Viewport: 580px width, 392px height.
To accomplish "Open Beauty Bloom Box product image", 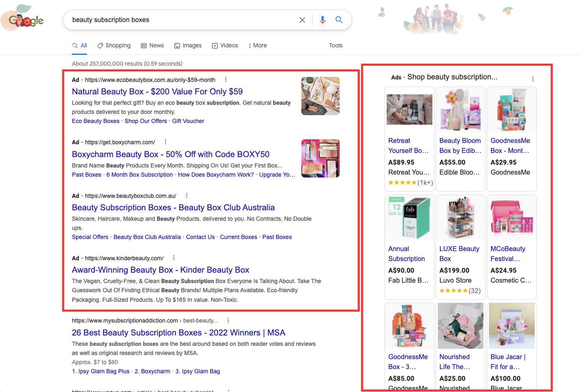I will (461, 110).
